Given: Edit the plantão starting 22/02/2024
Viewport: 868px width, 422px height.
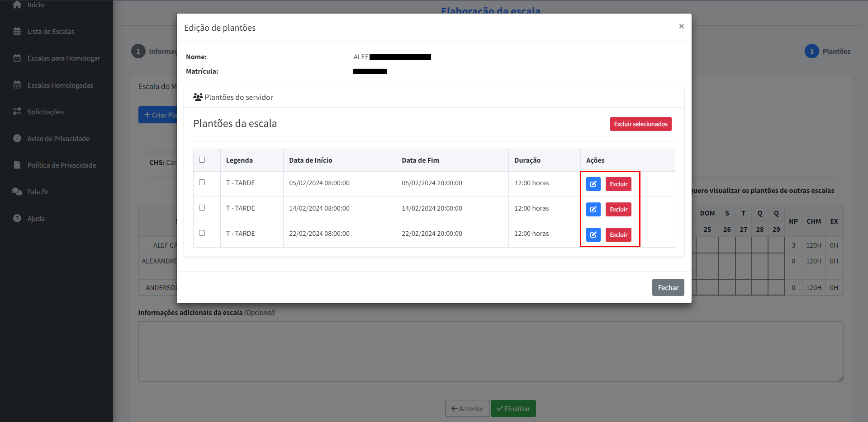Looking at the screenshot, I should tap(593, 234).
